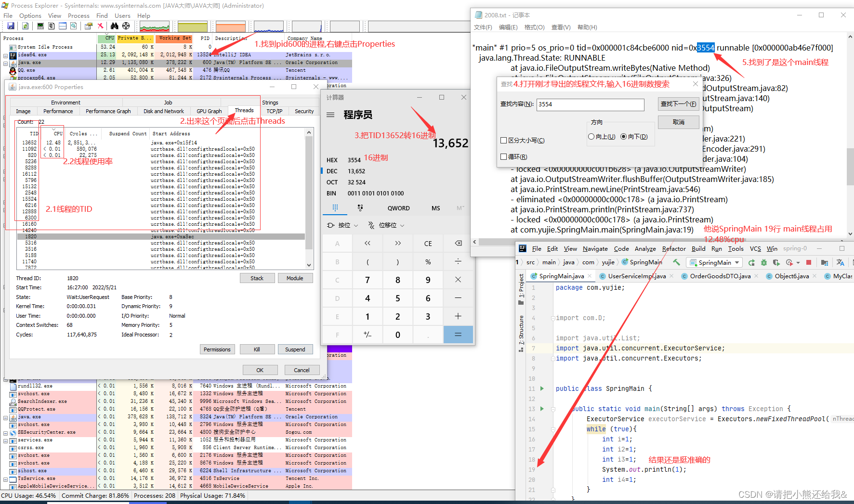This screenshot has width=854, height=504.
Task: Click the Find Handle binoculars icon
Action: [115, 26]
